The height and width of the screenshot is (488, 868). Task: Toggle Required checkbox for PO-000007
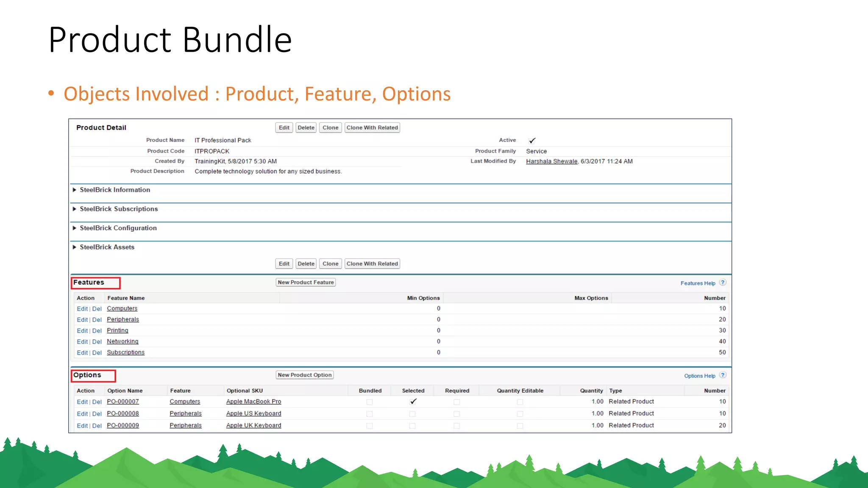[x=456, y=402]
